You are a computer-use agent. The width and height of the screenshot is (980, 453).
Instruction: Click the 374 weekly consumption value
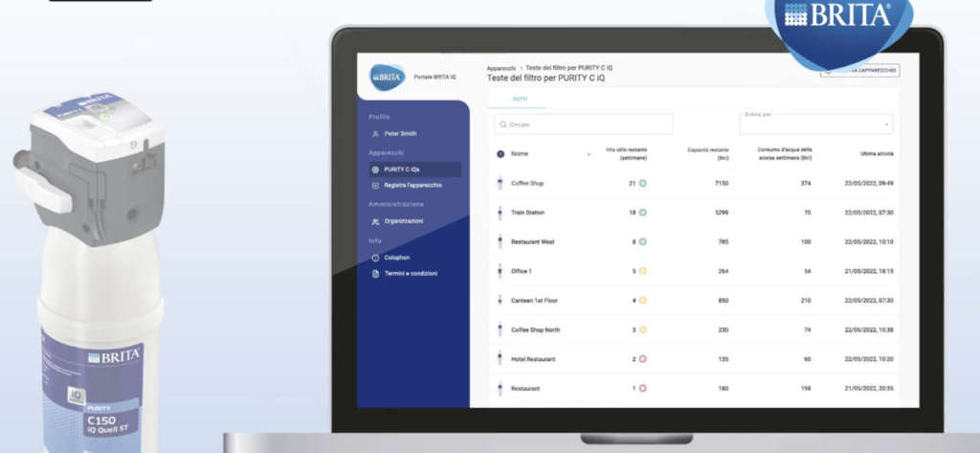click(806, 183)
